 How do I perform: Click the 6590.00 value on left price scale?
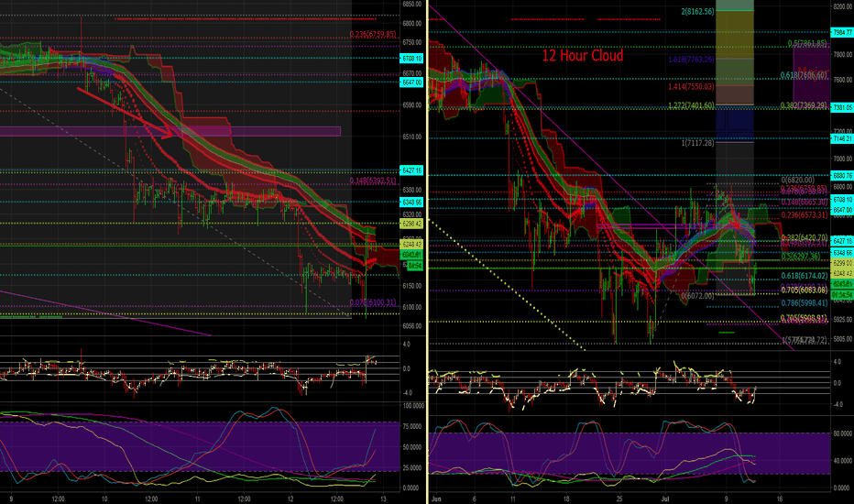coord(411,105)
